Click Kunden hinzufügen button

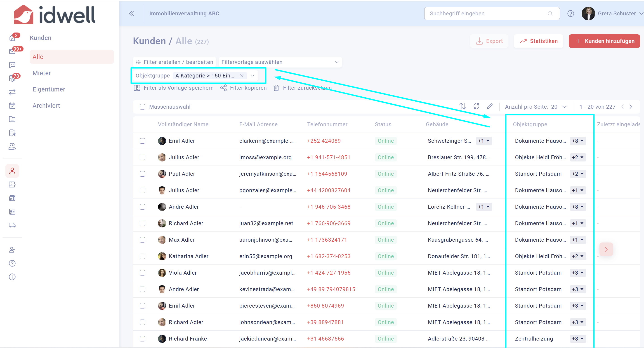pos(604,41)
